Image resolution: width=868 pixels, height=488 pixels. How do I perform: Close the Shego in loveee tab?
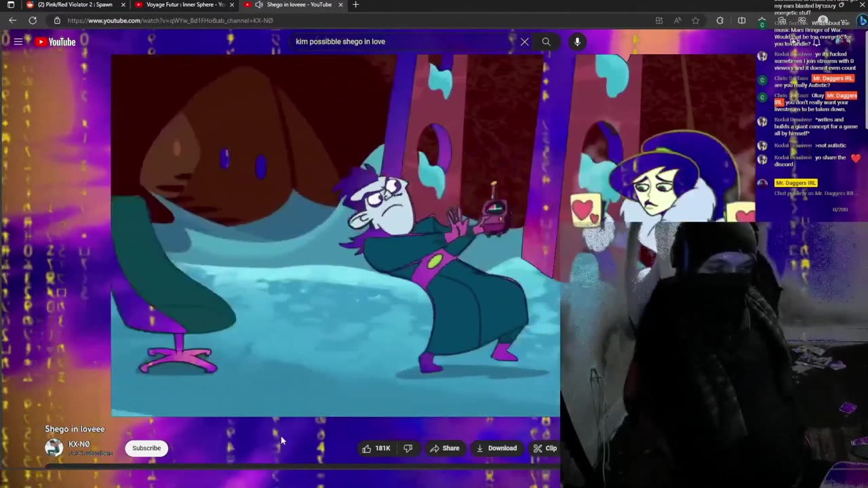tap(340, 5)
